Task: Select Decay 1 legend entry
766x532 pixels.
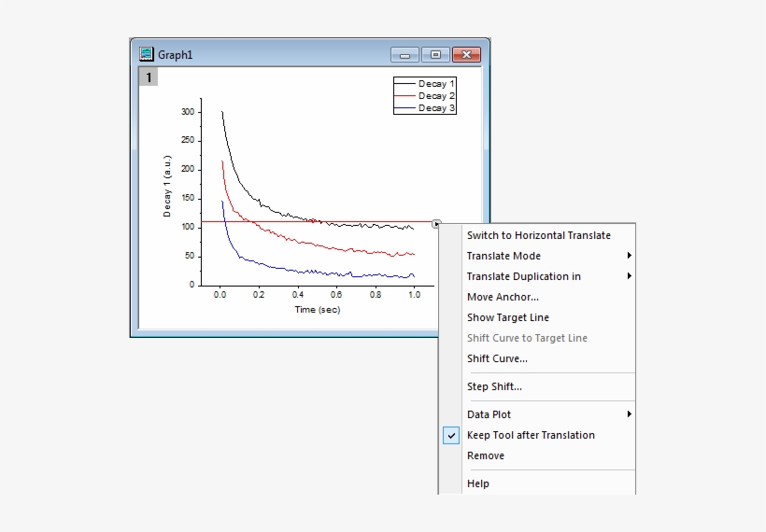Action: (425, 83)
